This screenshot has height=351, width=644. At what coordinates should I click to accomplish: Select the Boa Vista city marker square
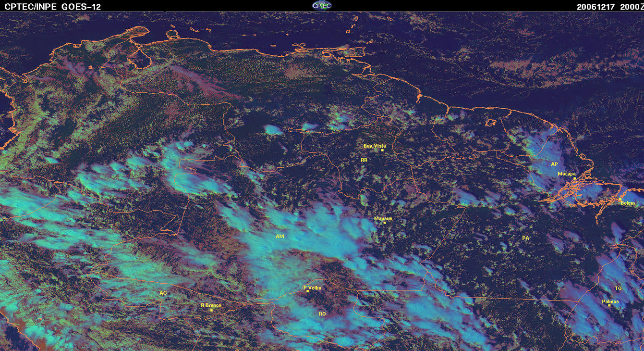(x=383, y=150)
